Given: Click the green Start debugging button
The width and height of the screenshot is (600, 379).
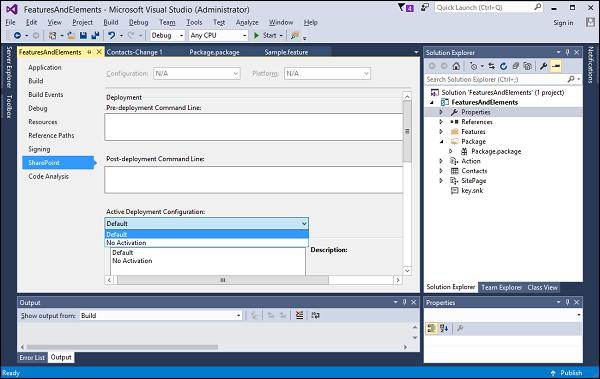Looking at the screenshot, I should point(266,36).
